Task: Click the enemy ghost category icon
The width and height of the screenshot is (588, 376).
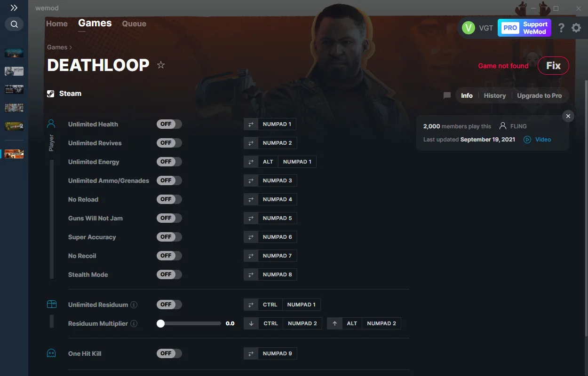Action: (51, 353)
